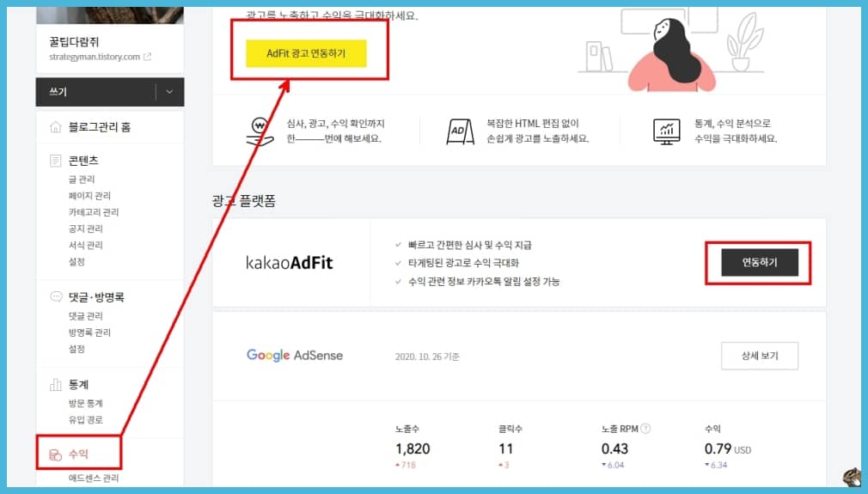The width and height of the screenshot is (868, 494).
Task: Click the blog profile image thumbnail
Action: [110, 15]
